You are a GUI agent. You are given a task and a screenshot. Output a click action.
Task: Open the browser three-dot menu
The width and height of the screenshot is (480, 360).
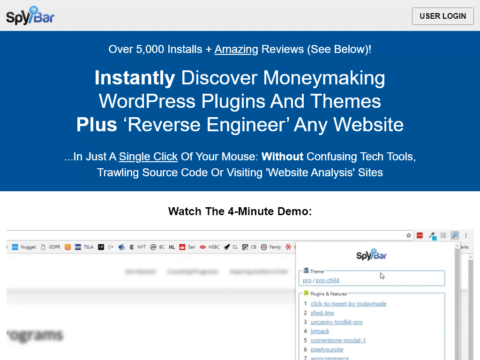coord(466,235)
